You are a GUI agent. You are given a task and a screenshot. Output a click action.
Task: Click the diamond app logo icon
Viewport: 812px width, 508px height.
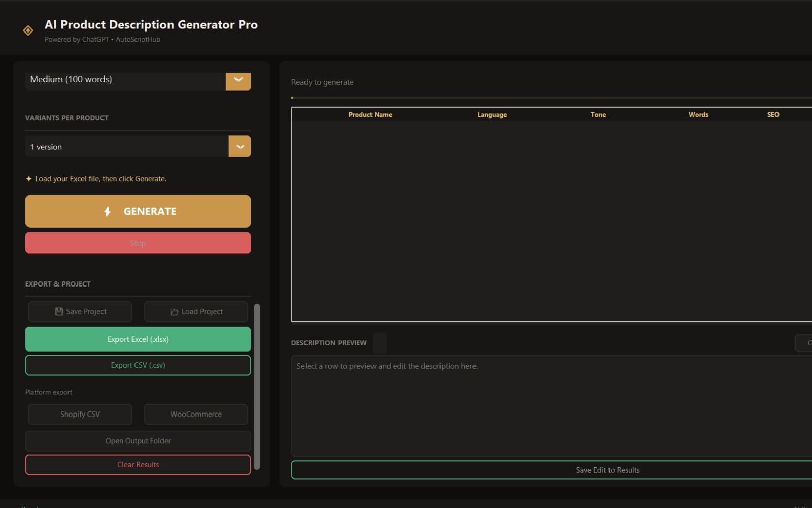click(x=28, y=30)
